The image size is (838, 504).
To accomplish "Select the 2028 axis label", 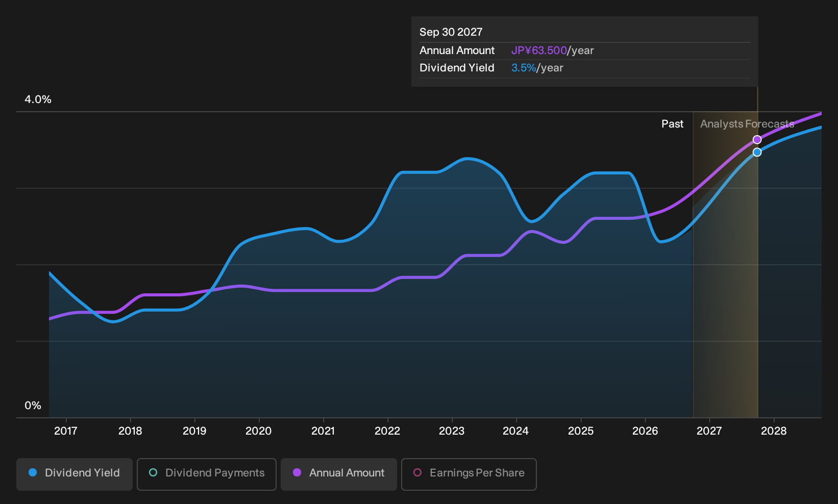I will point(774,431).
